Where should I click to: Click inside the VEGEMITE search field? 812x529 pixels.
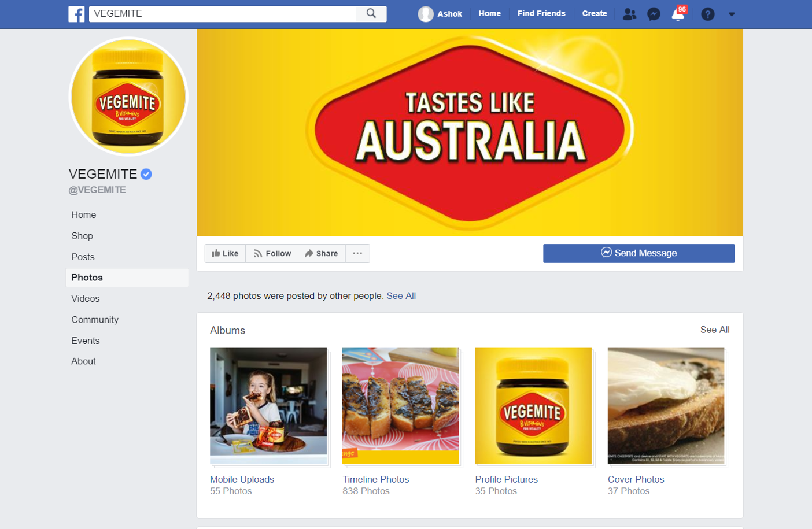point(223,13)
